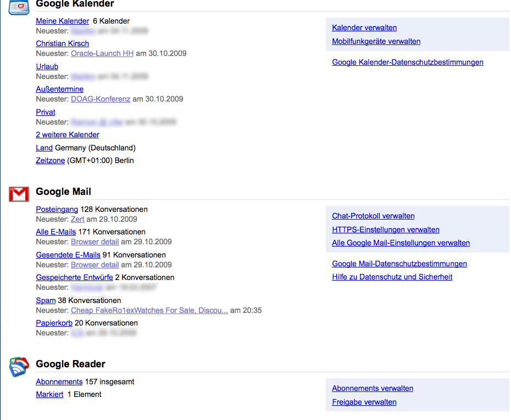The width and height of the screenshot is (511, 420).
Task: Click the '20 Konversationen' text
Action: click(106, 323)
